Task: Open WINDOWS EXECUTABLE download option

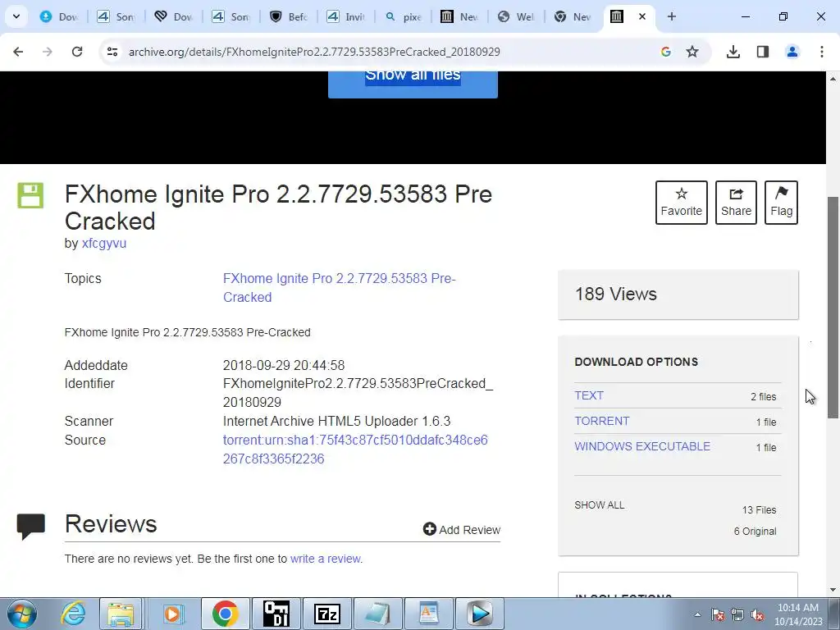Action: (642, 446)
